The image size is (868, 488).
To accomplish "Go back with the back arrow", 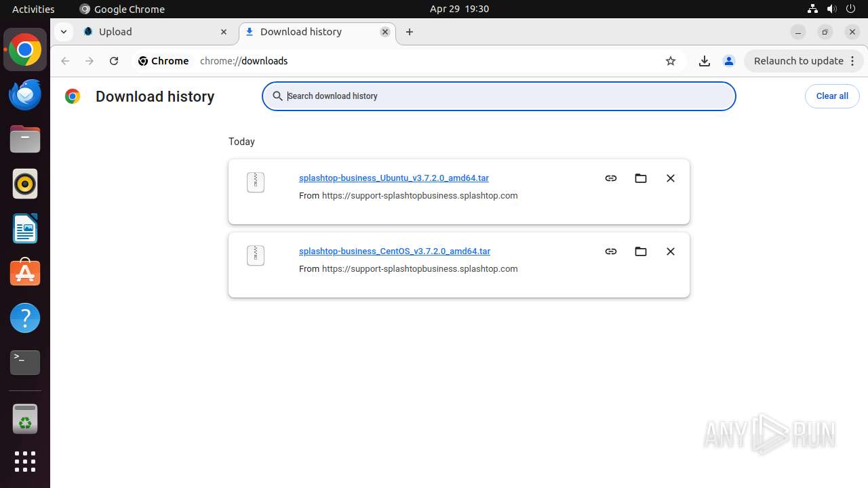I will 65,61.
